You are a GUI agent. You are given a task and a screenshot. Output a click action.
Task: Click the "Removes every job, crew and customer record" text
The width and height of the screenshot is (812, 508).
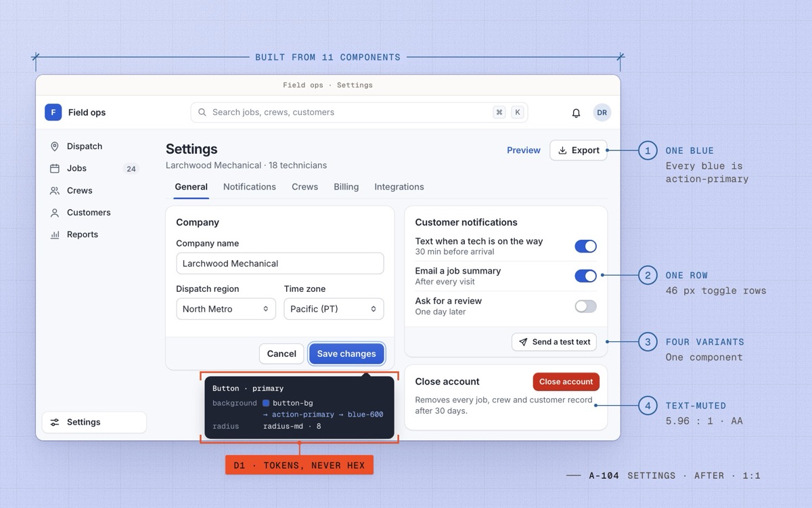504,400
